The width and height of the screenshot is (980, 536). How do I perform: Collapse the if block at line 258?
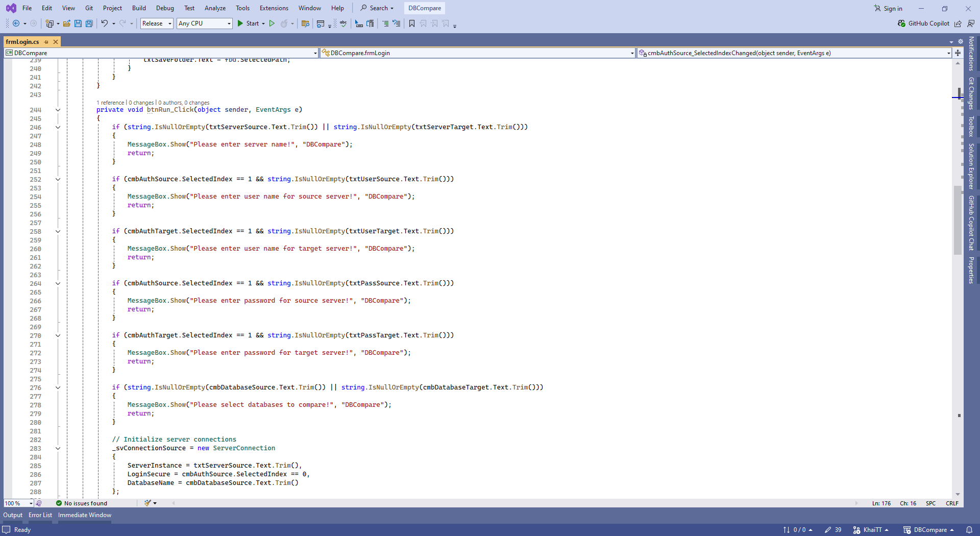[x=58, y=231]
